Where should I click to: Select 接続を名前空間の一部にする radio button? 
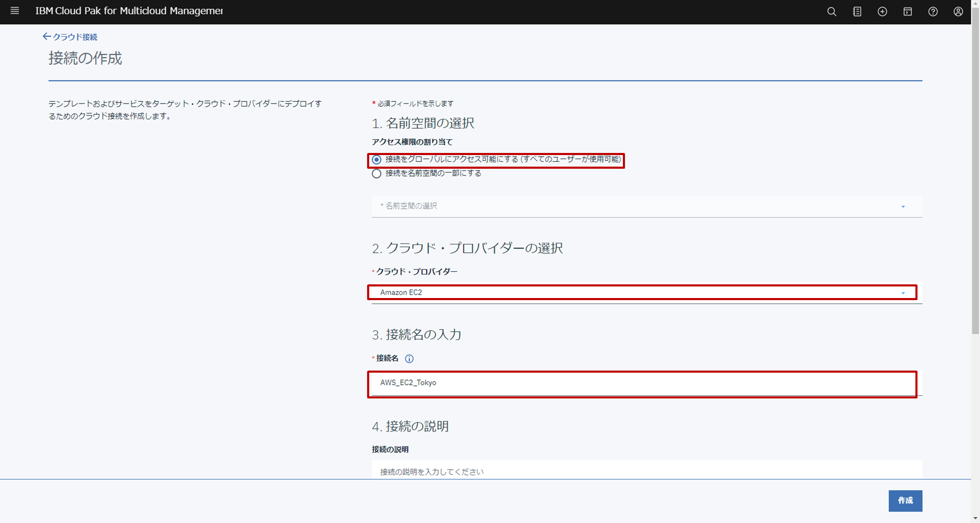(x=377, y=173)
